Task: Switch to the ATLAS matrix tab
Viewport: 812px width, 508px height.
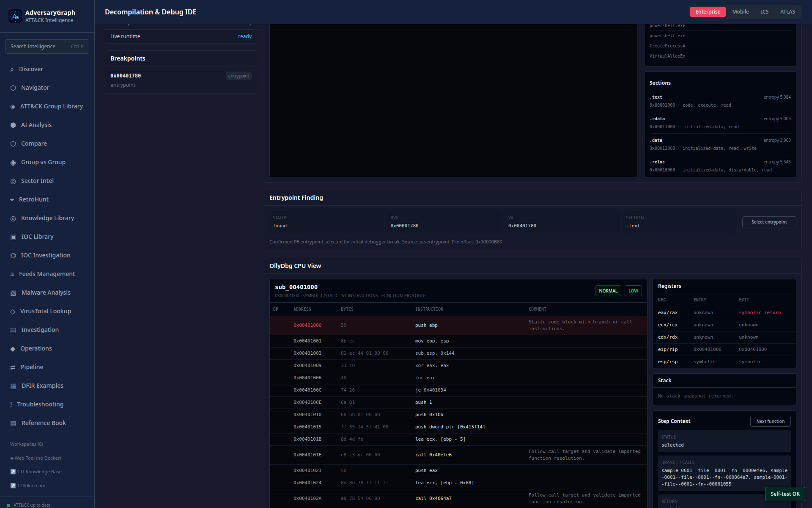Action: click(787, 12)
